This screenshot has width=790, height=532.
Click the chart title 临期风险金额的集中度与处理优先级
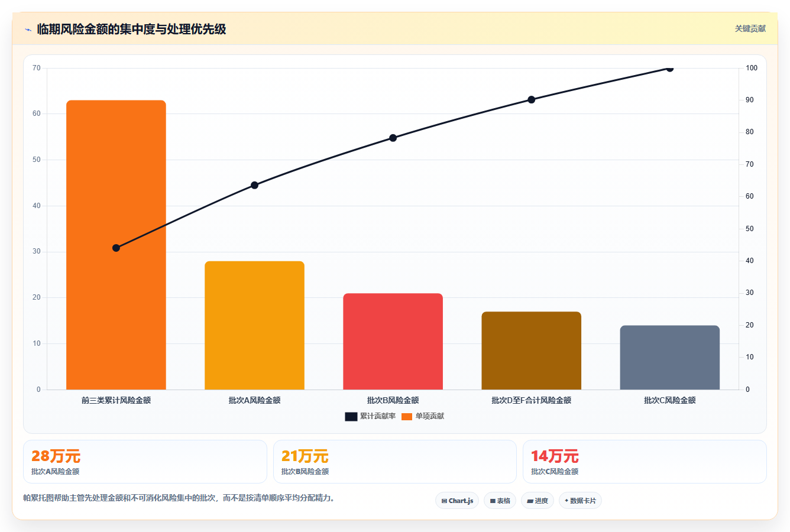pyautogui.click(x=131, y=29)
